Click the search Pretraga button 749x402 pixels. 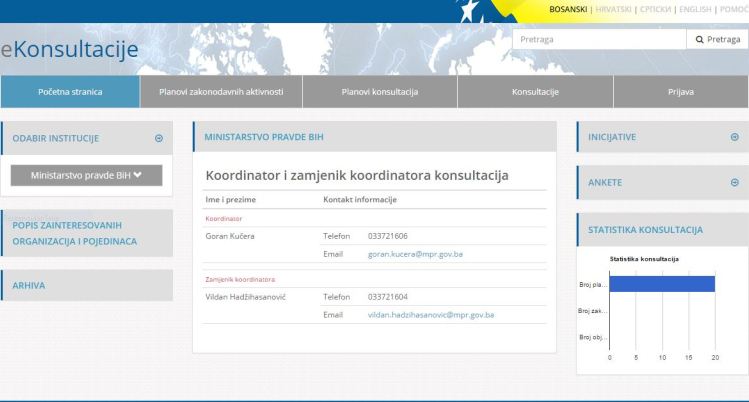[717, 39]
